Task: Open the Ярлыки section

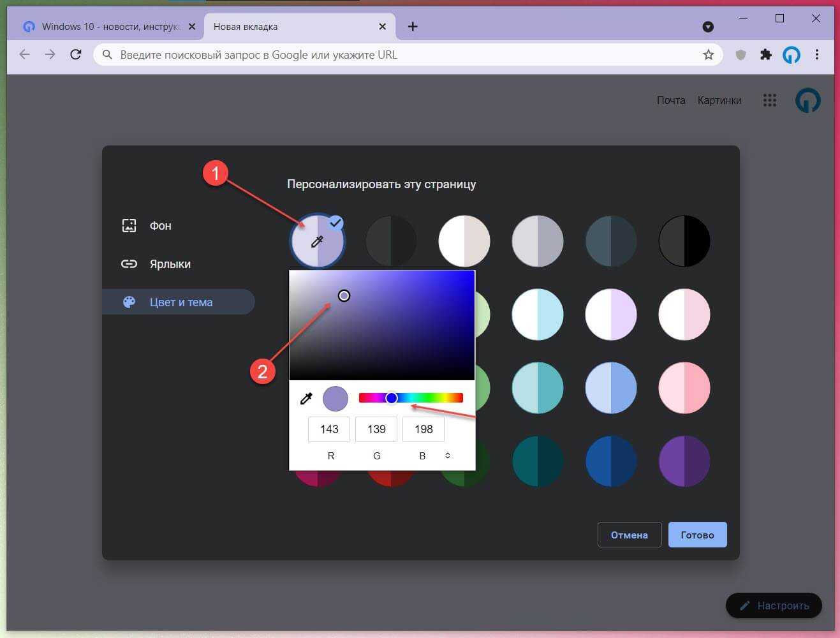Action: coord(170,264)
